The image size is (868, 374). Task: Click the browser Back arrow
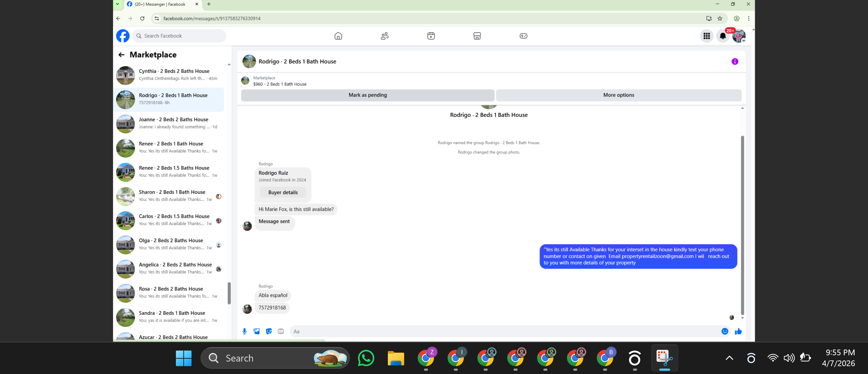pos(118,18)
